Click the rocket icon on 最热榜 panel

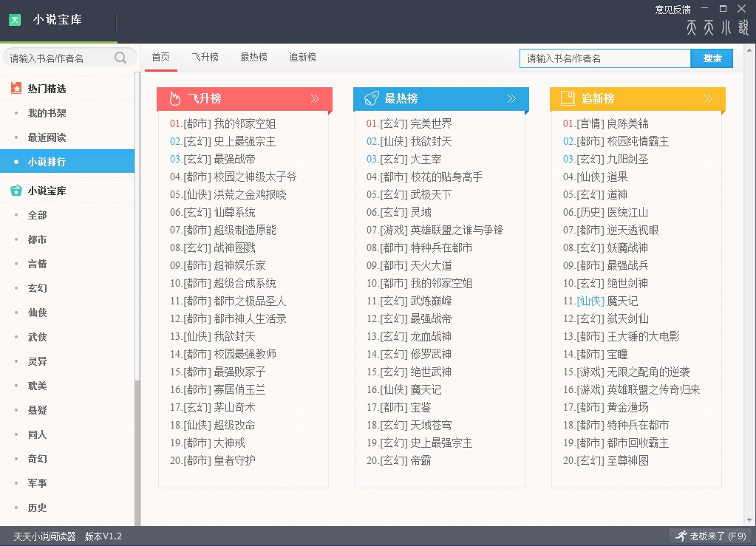370,98
